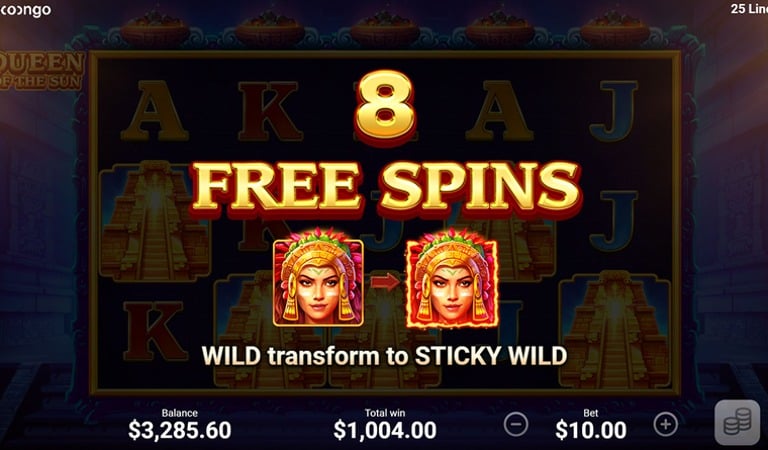Increase the bet with the plus button
This screenshot has height=450, width=768.
[666, 424]
